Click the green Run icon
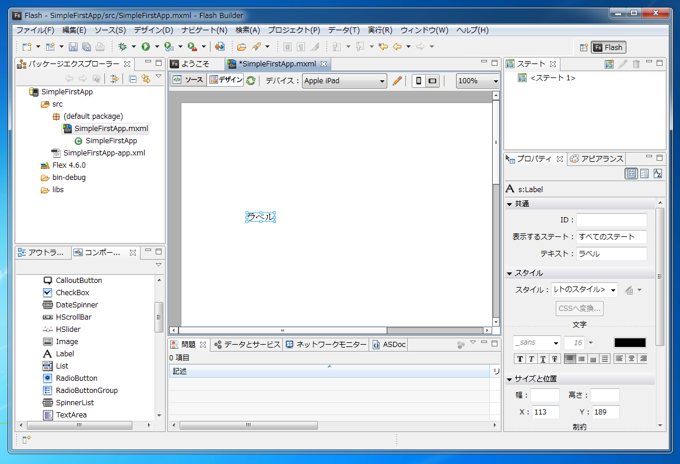 coord(146,46)
